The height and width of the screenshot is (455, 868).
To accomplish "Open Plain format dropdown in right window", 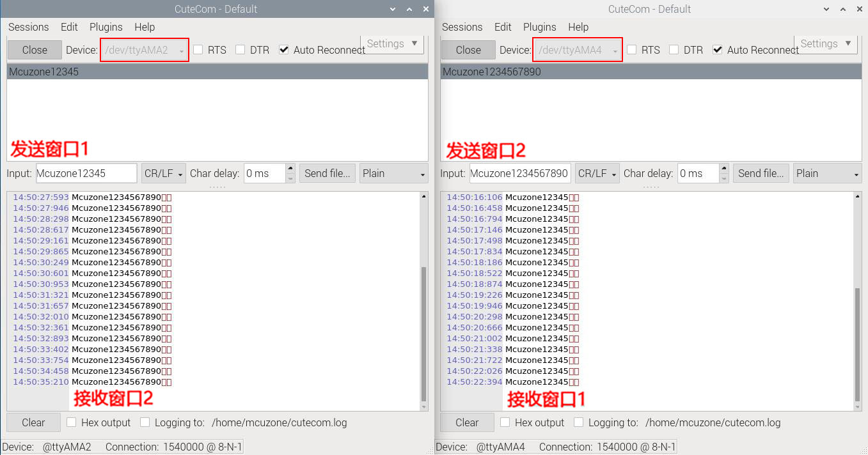I will [828, 173].
